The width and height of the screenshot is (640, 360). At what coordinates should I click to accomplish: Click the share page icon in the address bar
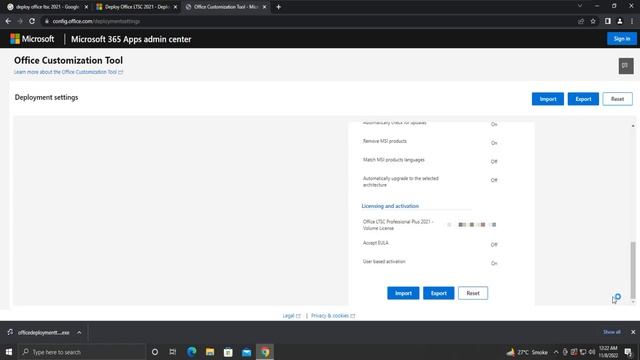[581, 21]
